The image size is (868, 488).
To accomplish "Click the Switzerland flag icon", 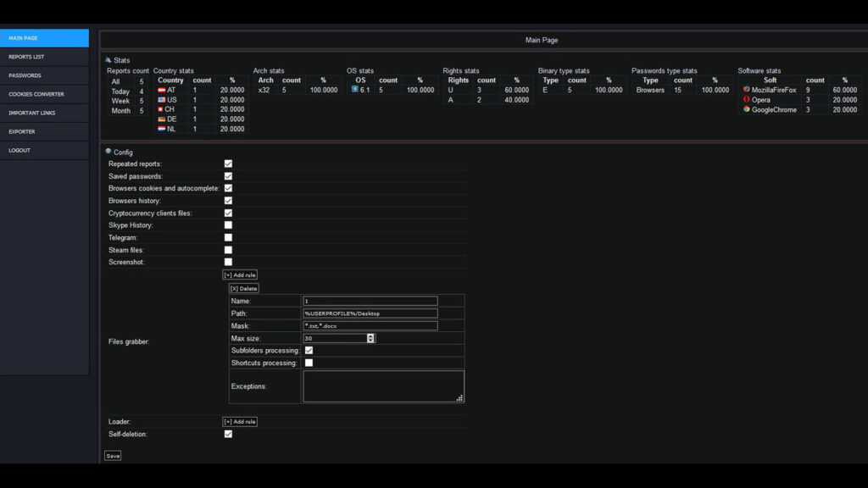I will (160, 109).
